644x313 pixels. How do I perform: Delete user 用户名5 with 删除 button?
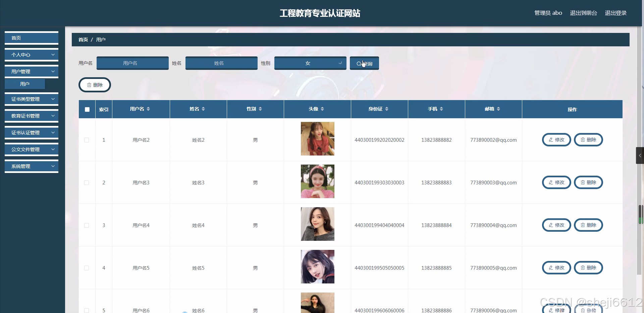click(x=588, y=268)
